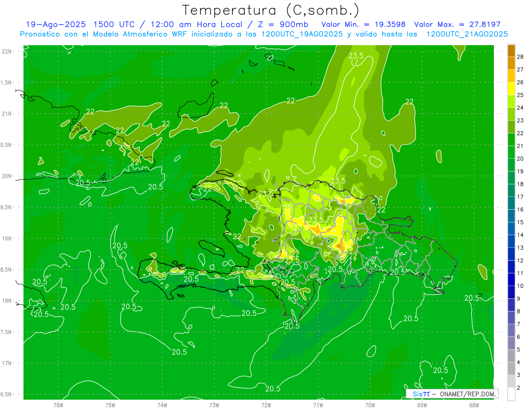Select the colorbar value label '5'

519,349
